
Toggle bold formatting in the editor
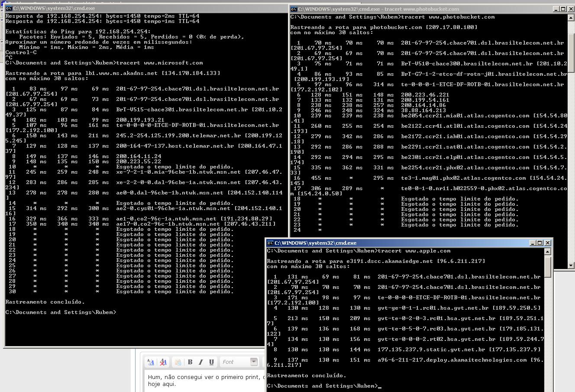coord(190,362)
